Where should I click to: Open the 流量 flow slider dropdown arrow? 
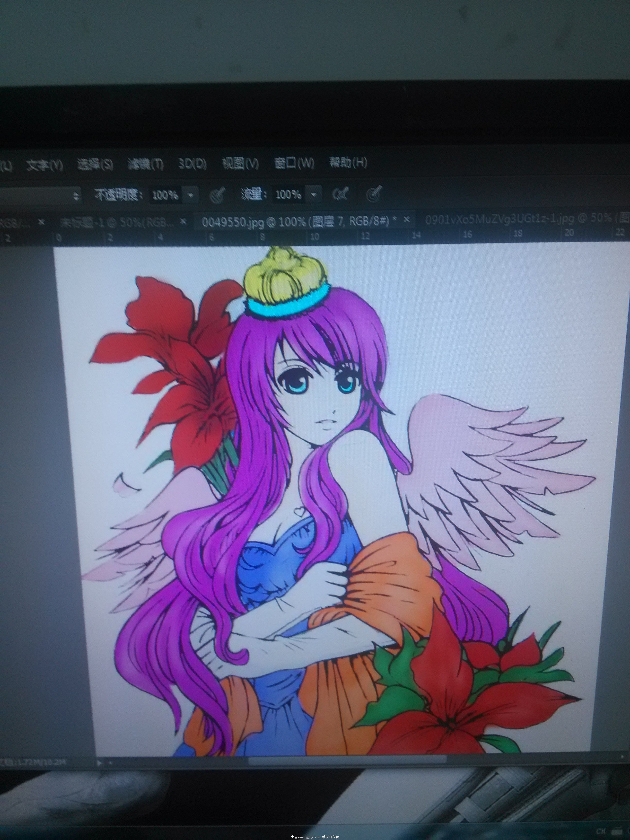tap(314, 195)
